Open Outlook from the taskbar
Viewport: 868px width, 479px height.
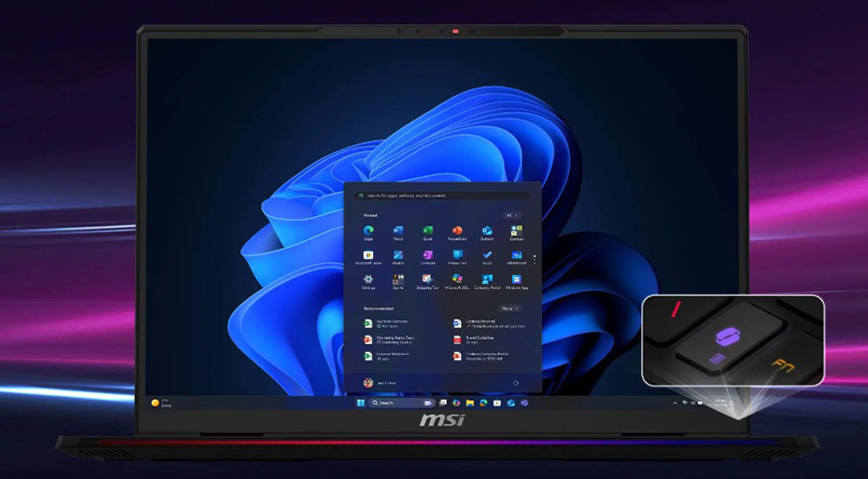[x=510, y=403]
